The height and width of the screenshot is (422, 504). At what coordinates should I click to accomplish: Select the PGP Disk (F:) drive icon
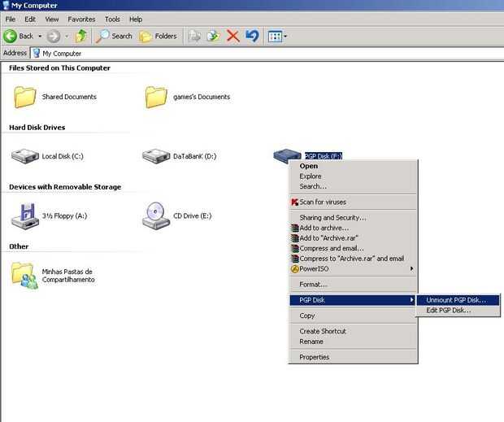(x=287, y=156)
